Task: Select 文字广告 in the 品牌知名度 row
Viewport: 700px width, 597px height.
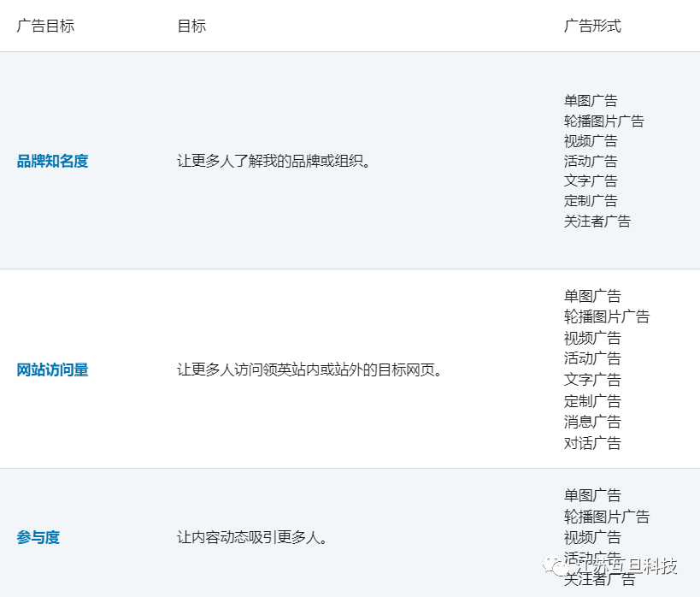Action: click(591, 180)
